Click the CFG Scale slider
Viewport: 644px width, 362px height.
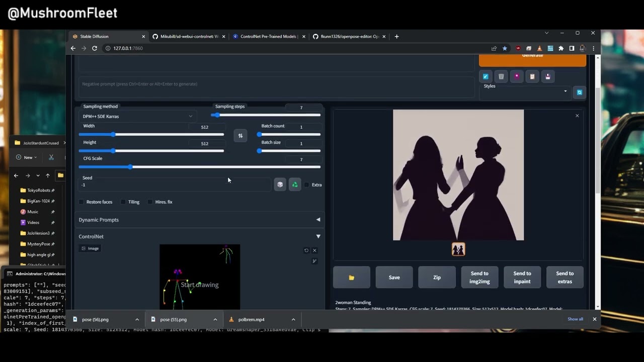pyautogui.click(x=199, y=167)
